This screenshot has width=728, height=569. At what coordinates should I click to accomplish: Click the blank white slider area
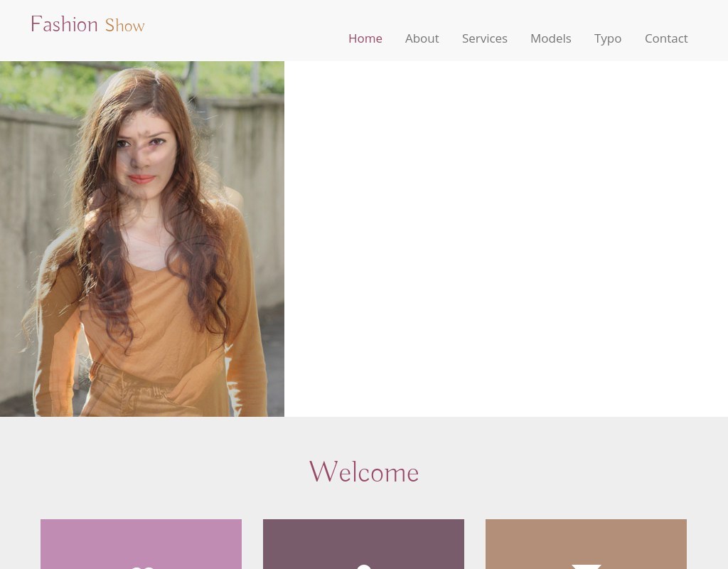click(505, 238)
